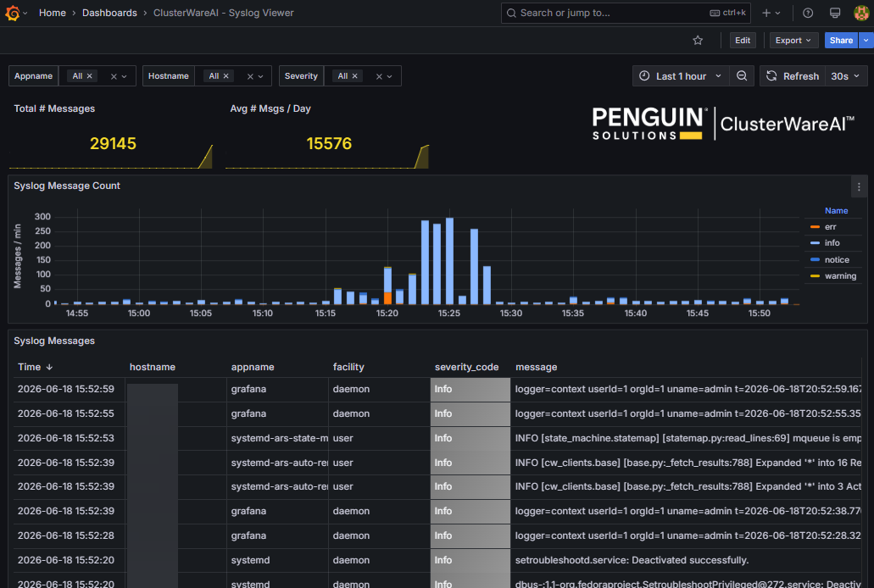Click the Edit dashboard button
This screenshot has height=588, width=874.
coord(743,40)
